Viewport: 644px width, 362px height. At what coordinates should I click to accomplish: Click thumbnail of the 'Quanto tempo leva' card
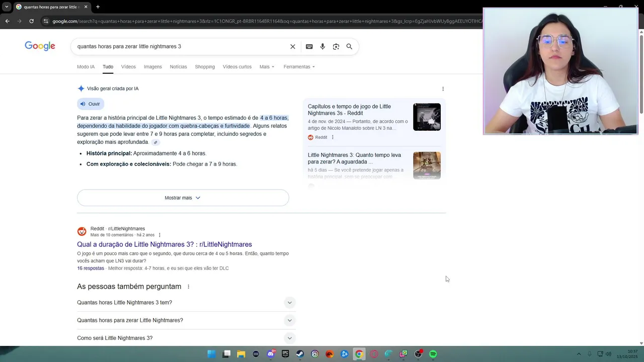(427, 165)
